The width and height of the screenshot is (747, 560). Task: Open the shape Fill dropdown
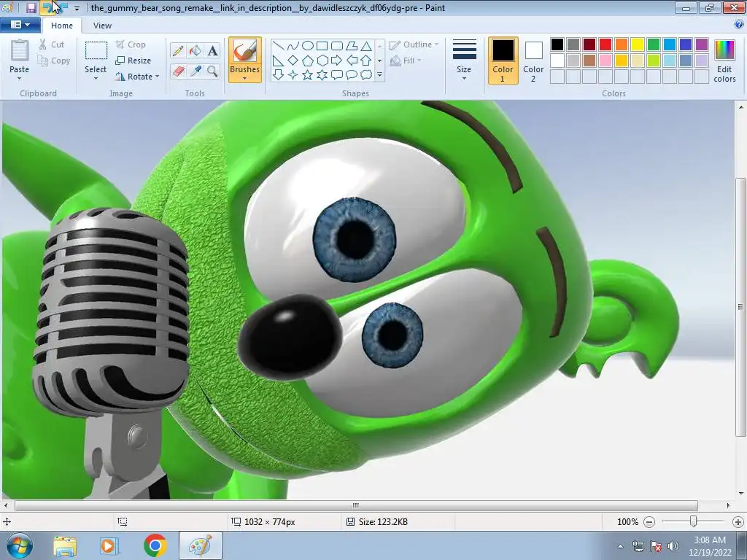tap(406, 61)
